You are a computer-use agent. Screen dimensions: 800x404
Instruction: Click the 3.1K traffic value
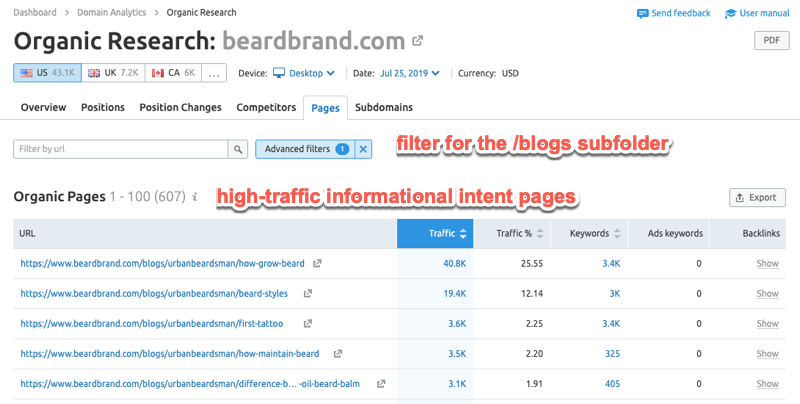(x=457, y=384)
